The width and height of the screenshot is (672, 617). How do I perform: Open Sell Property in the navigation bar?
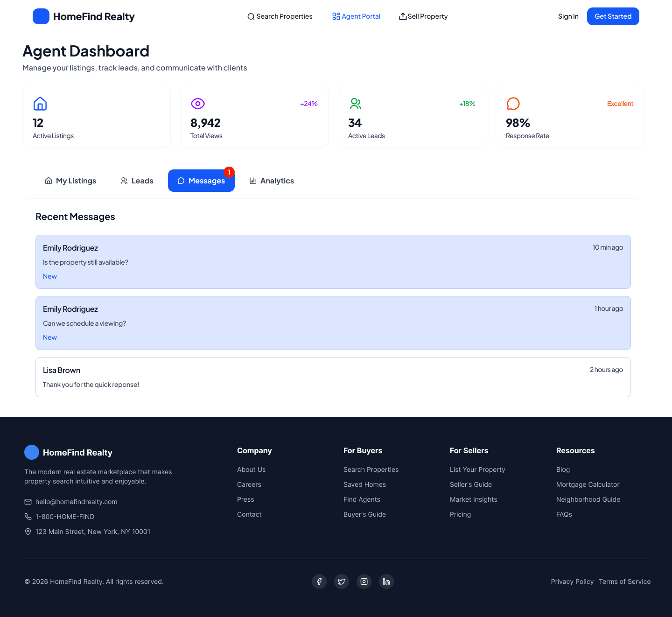click(x=423, y=16)
